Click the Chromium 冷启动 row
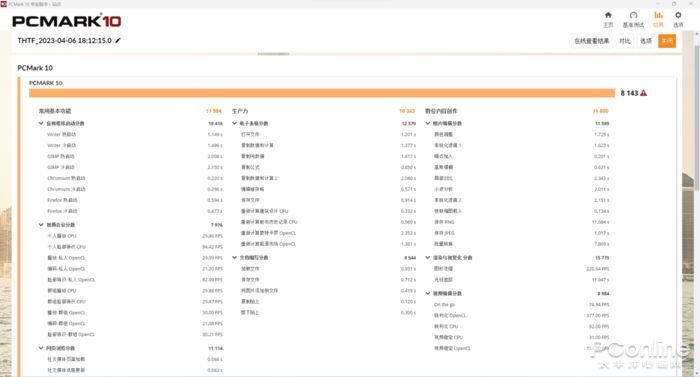700x377 pixels. pyautogui.click(x=135, y=189)
